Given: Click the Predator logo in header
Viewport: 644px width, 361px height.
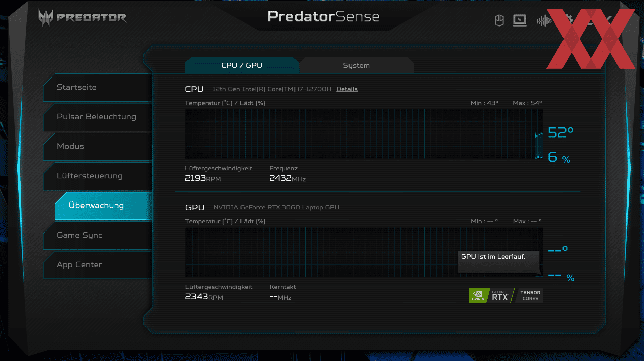Looking at the screenshot, I should tap(82, 17).
